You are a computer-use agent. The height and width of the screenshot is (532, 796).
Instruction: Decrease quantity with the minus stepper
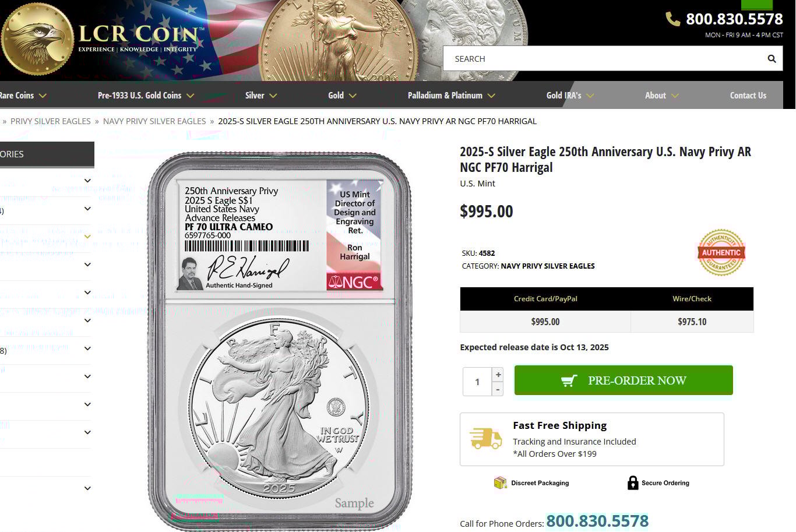(x=498, y=389)
